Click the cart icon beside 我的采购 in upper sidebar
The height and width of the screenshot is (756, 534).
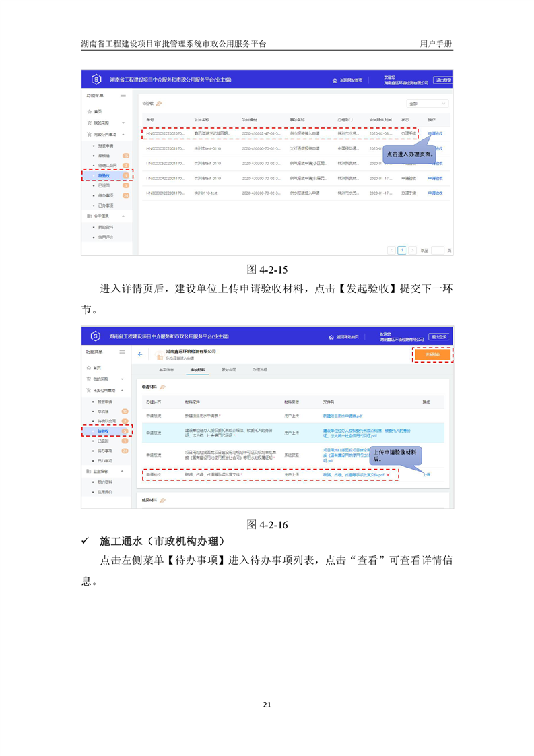tap(89, 123)
